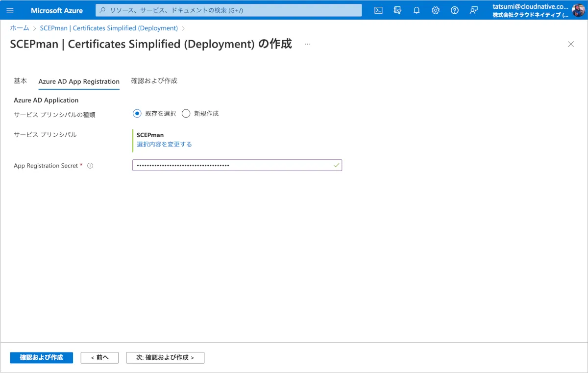
Task: Open the notifications bell
Action: [416, 10]
